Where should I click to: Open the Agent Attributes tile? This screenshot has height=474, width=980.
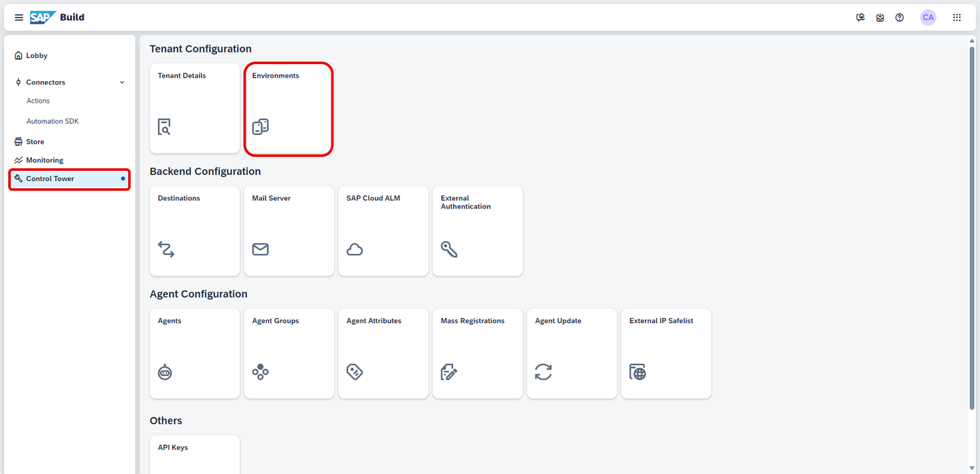383,353
